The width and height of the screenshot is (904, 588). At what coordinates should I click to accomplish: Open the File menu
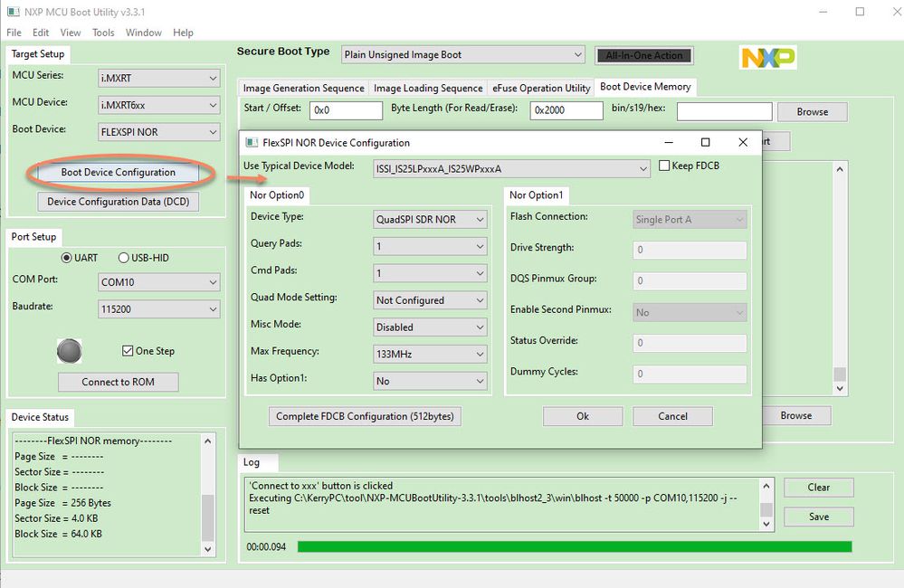point(14,33)
